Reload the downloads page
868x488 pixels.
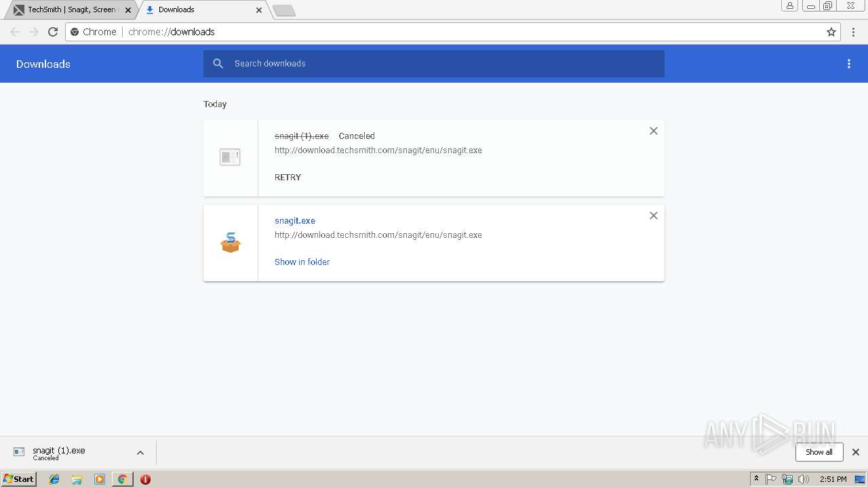click(x=53, y=32)
